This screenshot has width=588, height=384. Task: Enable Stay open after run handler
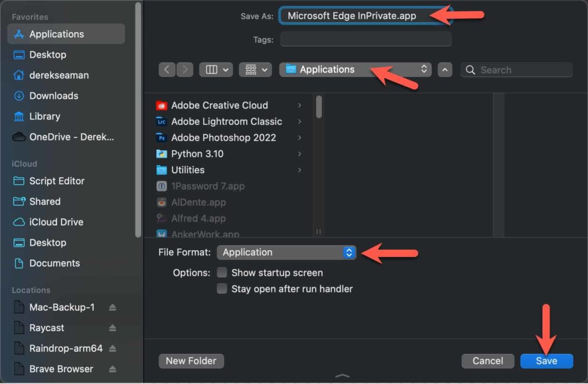[222, 289]
